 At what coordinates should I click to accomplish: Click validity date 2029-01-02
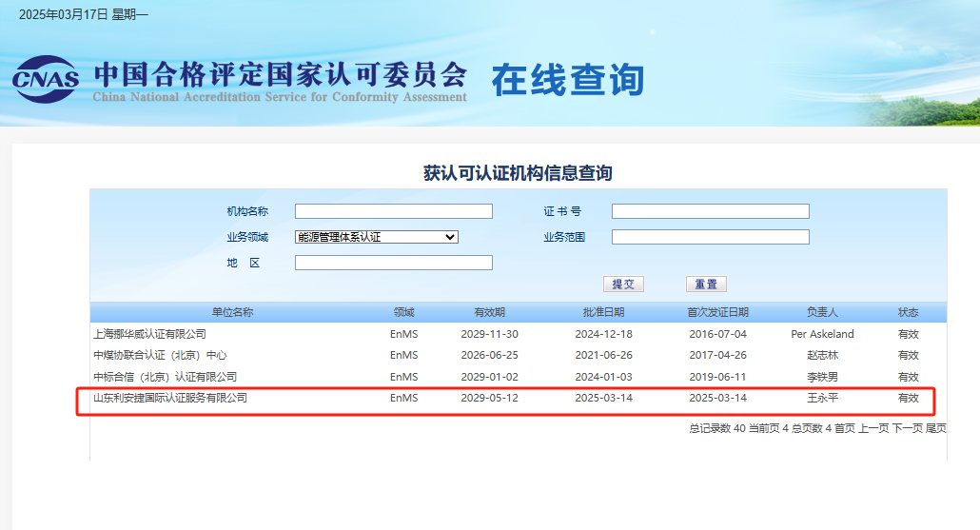point(489,377)
